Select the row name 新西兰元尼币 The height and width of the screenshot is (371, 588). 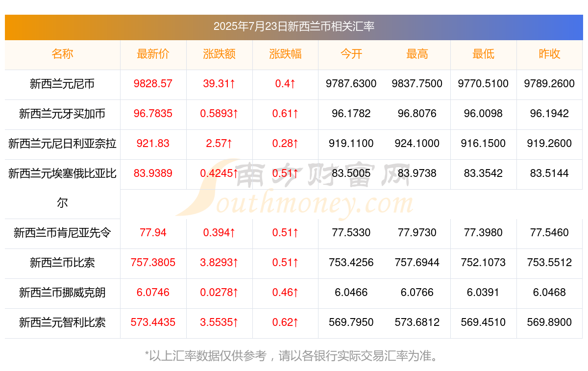pyautogui.click(x=62, y=84)
